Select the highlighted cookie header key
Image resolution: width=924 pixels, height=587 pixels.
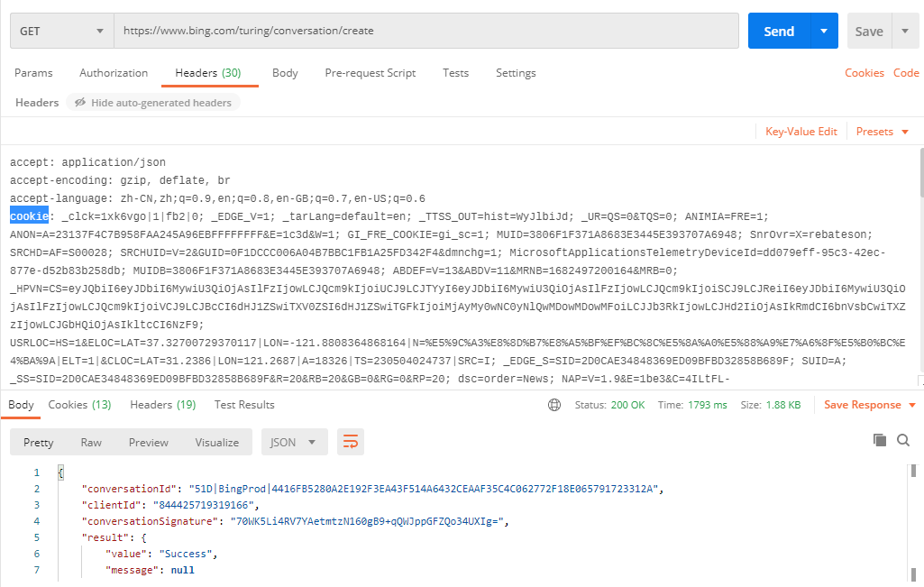[29, 216]
